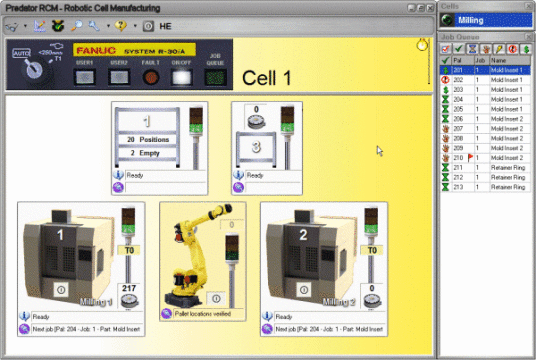Push the USER2 panel button
The width and height of the screenshot is (536, 360).
[x=119, y=77]
